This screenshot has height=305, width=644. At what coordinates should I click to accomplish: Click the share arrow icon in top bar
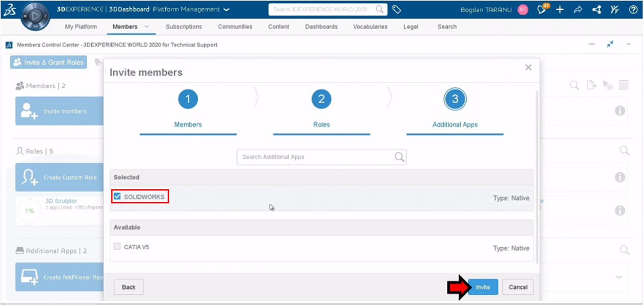click(x=578, y=9)
